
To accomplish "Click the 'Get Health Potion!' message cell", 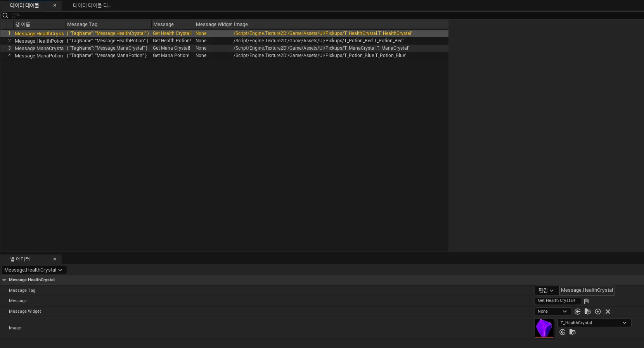I will 172,41.
